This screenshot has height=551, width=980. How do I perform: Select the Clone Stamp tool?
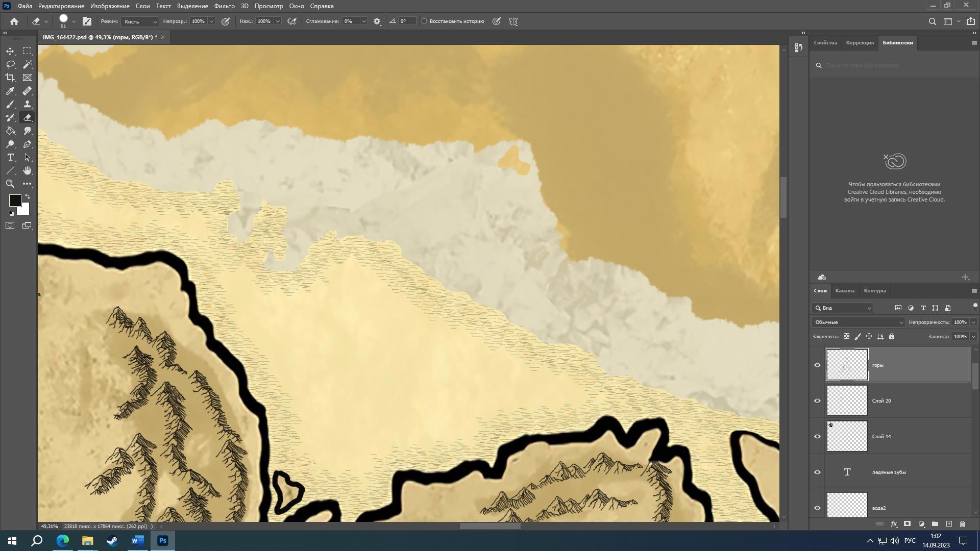coord(28,104)
